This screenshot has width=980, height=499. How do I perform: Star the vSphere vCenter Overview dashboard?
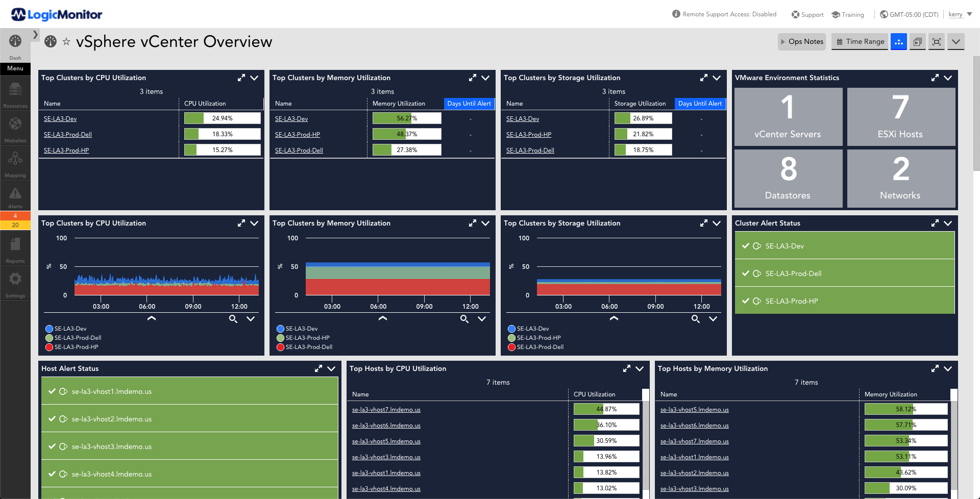coord(67,42)
